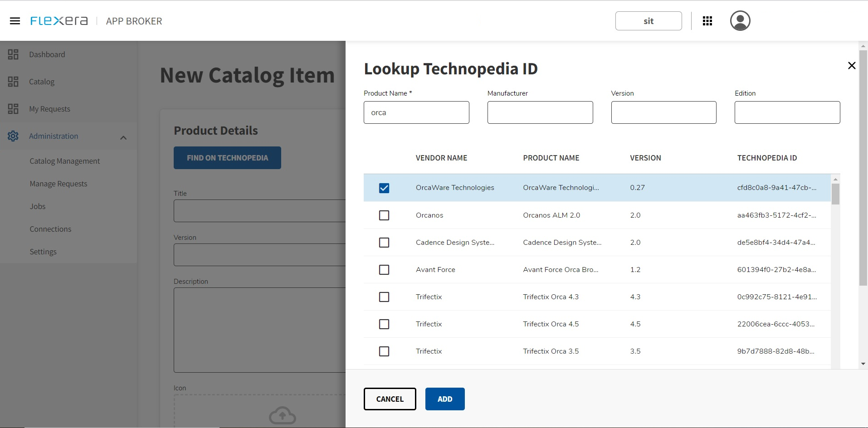This screenshot has height=428, width=868.
Task: Open the user profile avatar menu
Action: (740, 21)
